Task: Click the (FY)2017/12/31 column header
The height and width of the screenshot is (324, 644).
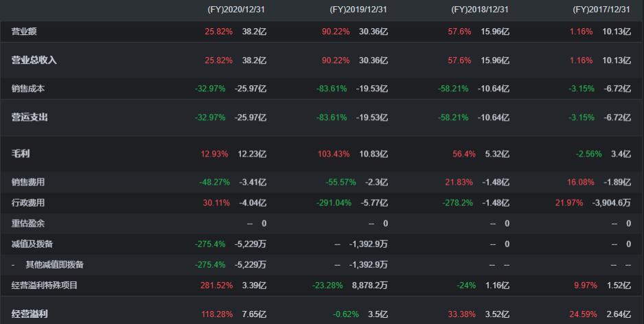Action: pos(601,10)
